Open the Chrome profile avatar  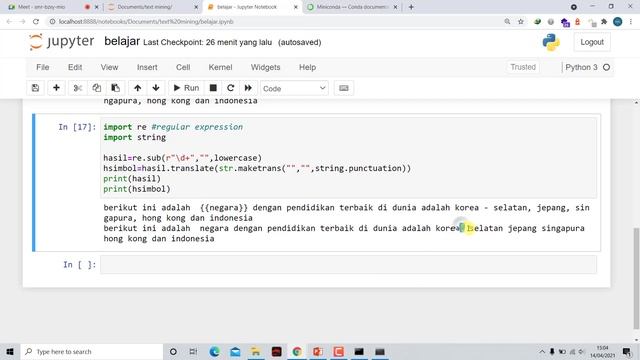618,22
